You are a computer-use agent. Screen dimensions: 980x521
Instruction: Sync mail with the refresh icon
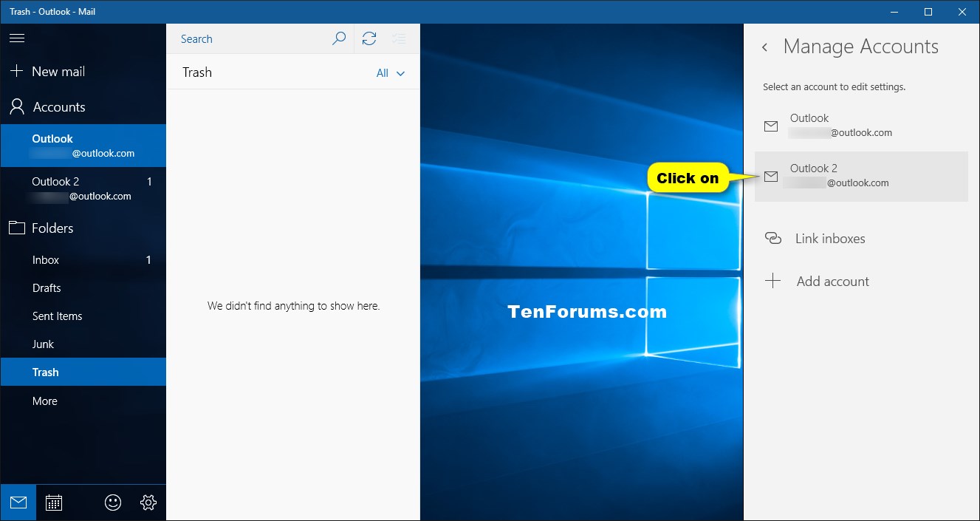[369, 38]
